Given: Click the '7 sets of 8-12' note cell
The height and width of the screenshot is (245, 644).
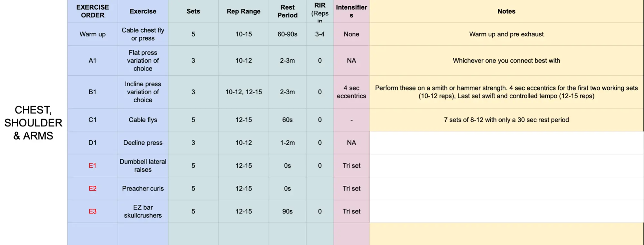Looking at the screenshot, I should (x=506, y=120).
